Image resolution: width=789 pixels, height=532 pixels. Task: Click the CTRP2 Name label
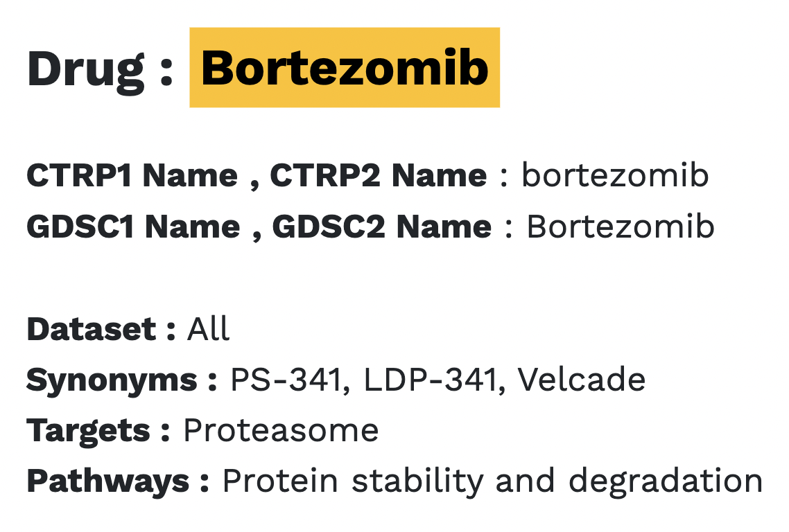click(x=378, y=176)
